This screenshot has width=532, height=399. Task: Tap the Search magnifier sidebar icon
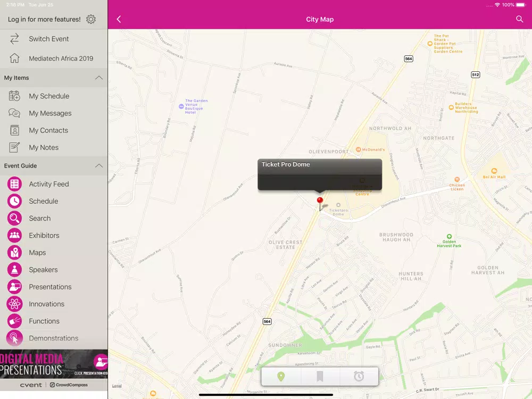coord(14,218)
